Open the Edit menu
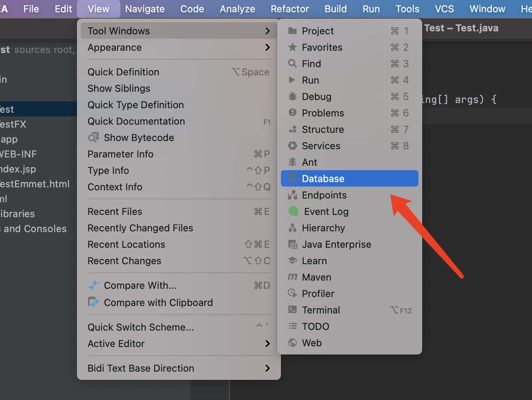 tap(63, 9)
